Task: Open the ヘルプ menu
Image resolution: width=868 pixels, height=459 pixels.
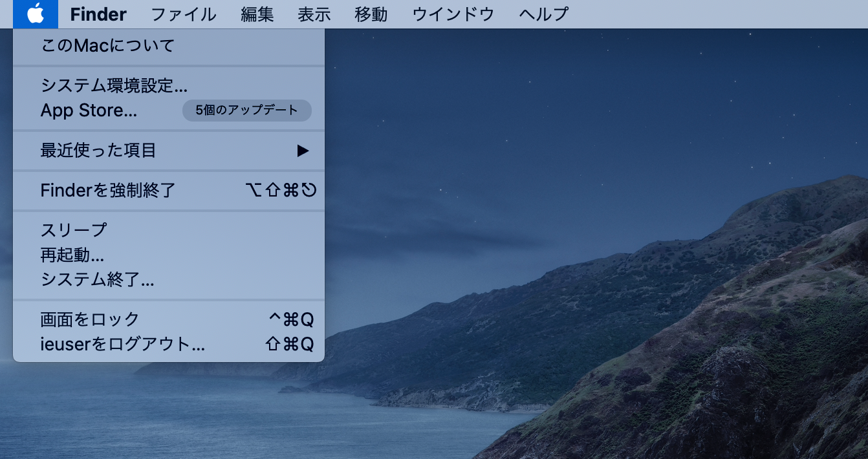Action: pos(544,14)
